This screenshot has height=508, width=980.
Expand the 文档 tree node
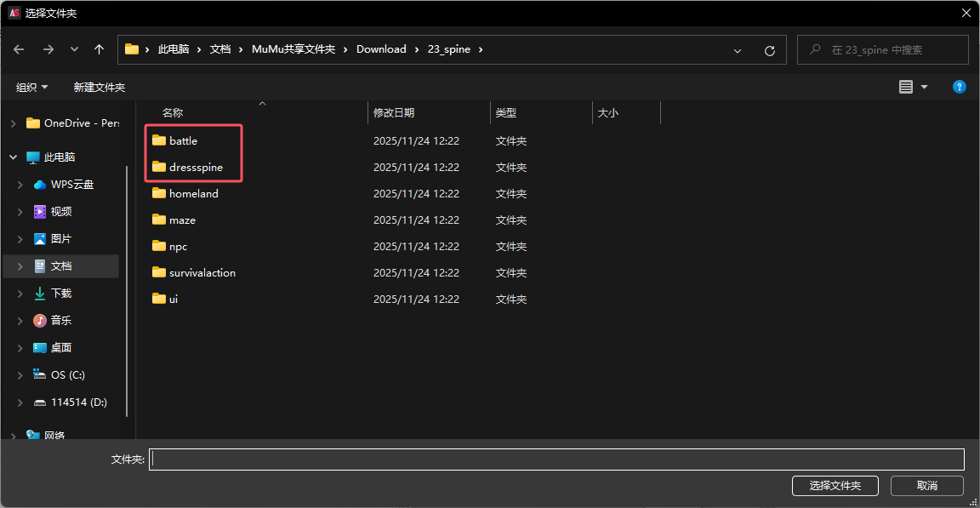(x=20, y=266)
